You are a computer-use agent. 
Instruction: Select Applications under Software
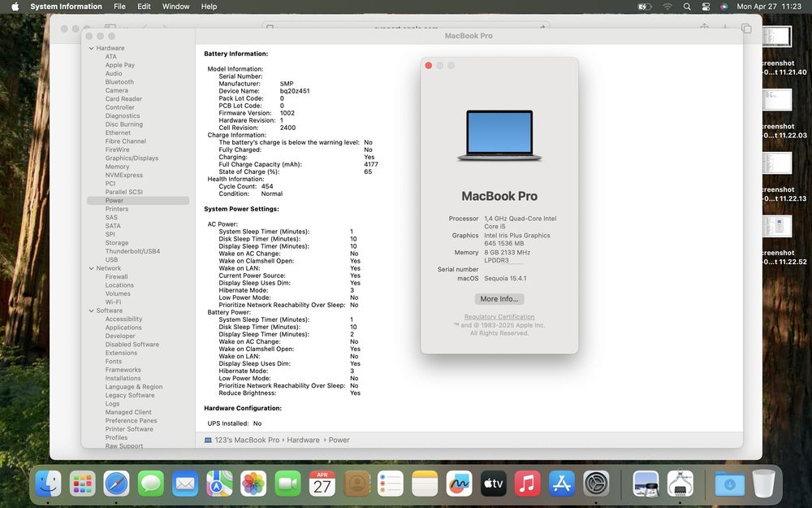[123, 328]
